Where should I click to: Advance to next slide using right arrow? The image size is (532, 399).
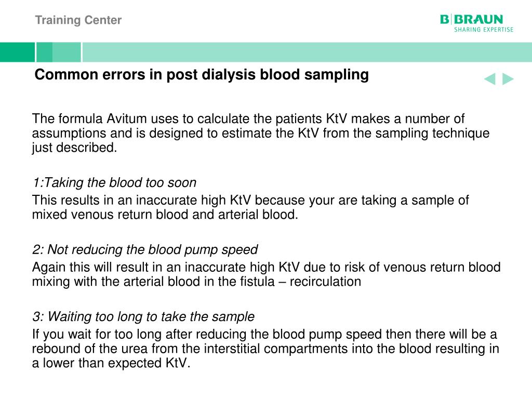pos(508,79)
